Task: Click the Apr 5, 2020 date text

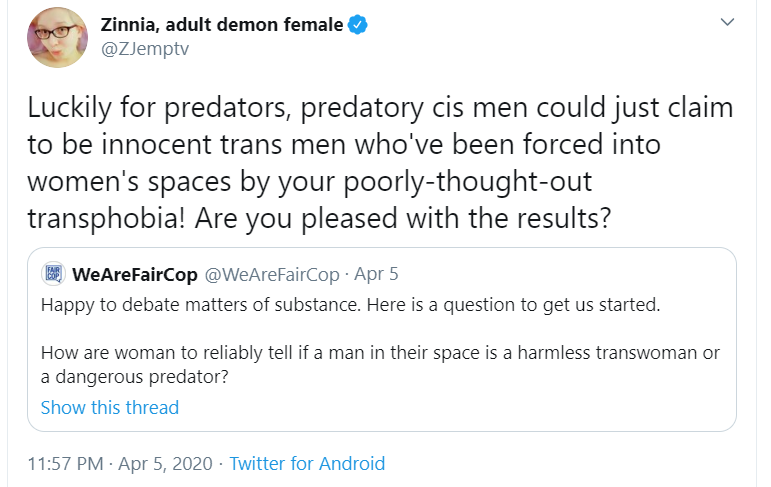Action: [165, 463]
